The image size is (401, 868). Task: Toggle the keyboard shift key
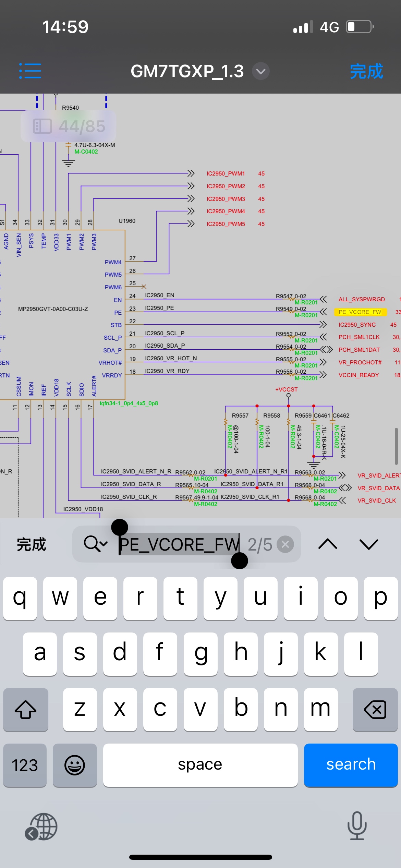pyautogui.click(x=26, y=709)
